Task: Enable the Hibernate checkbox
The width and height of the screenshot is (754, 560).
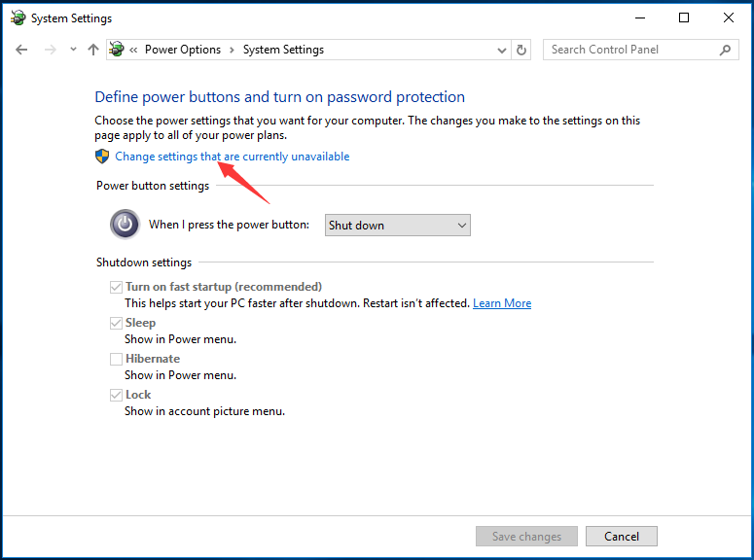Action: (x=116, y=359)
